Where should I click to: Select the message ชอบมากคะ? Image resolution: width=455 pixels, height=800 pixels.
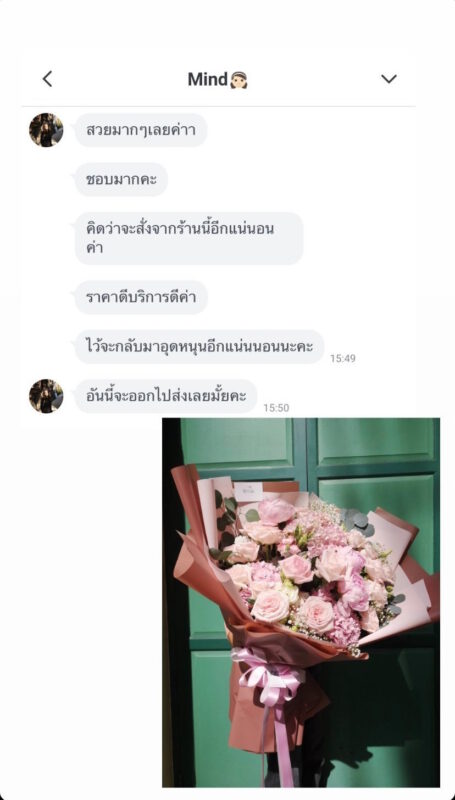(121, 180)
